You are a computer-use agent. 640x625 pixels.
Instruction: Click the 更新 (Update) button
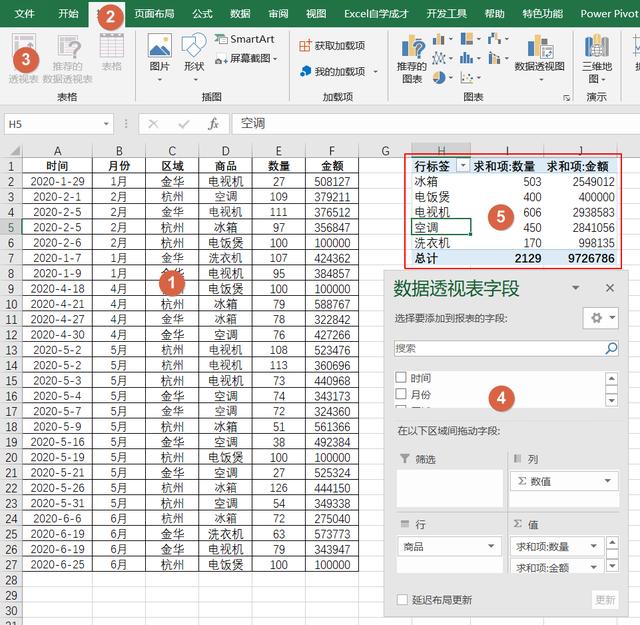[605, 600]
